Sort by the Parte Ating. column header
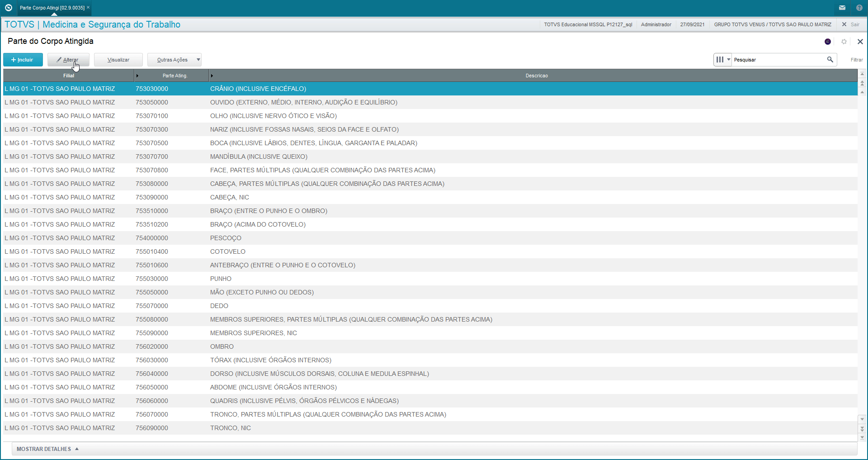The image size is (868, 460). (x=175, y=76)
